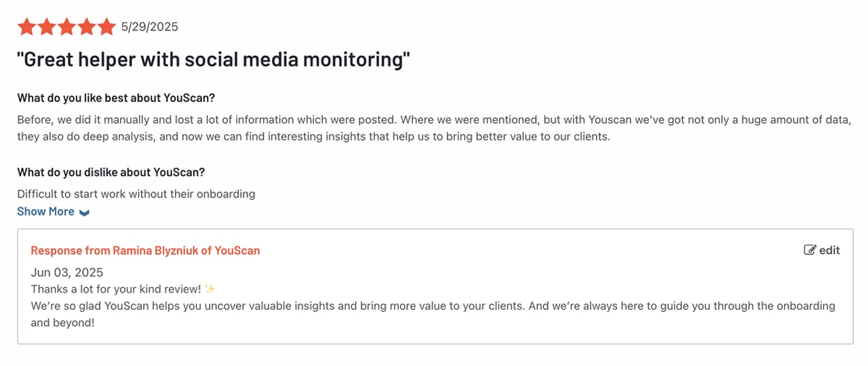Image resolution: width=868 pixels, height=366 pixels.
Task: Open the "Show More" link text
Action: pos(45,211)
